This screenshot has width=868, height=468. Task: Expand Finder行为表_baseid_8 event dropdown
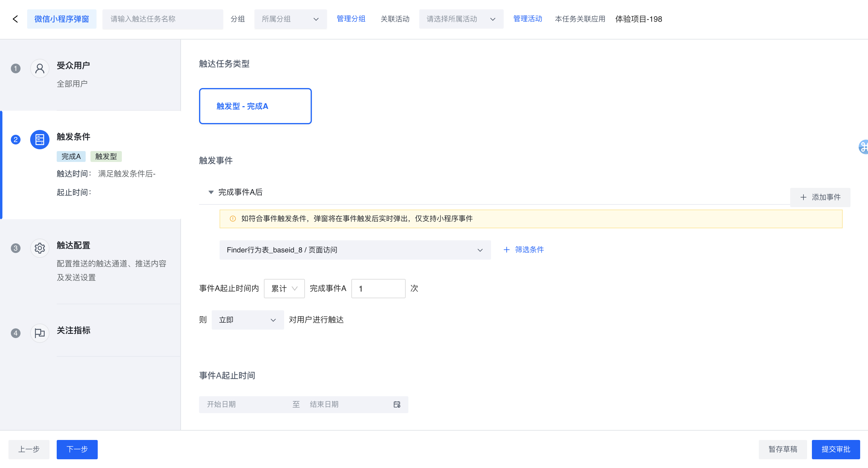pyautogui.click(x=354, y=250)
